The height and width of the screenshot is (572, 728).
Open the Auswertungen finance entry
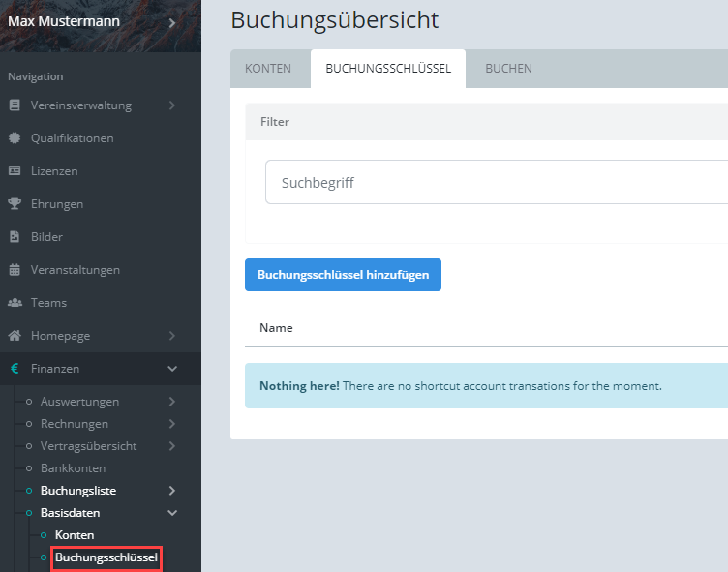tap(79, 402)
